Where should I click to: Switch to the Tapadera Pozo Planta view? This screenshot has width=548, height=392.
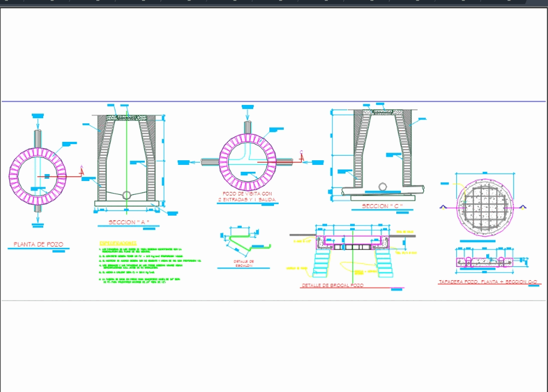[486, 281]
